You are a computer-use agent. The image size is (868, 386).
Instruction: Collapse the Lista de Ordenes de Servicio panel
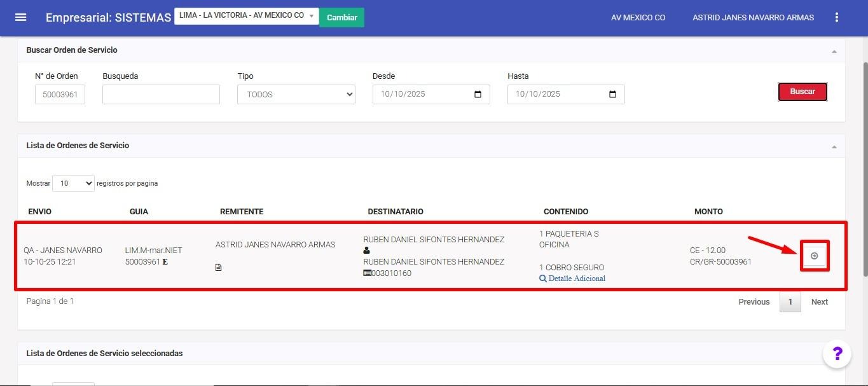coord(834,146)
